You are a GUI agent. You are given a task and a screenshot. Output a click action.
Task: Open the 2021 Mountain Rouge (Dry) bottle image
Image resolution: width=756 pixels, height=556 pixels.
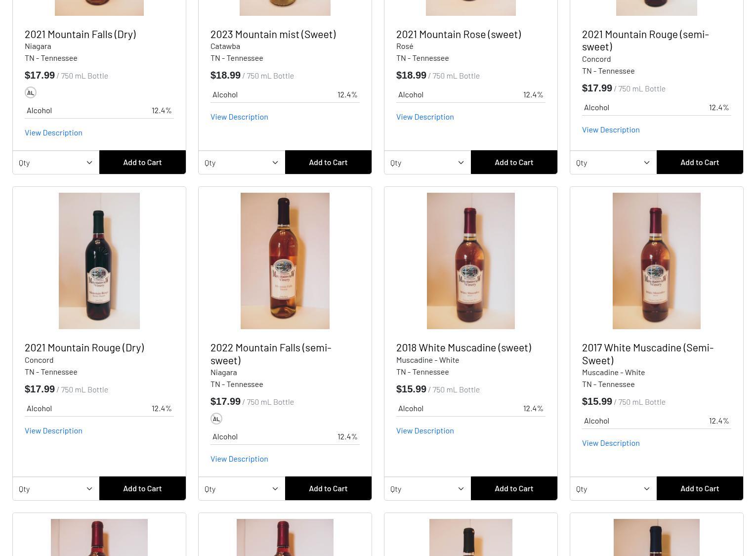[99, 261]
